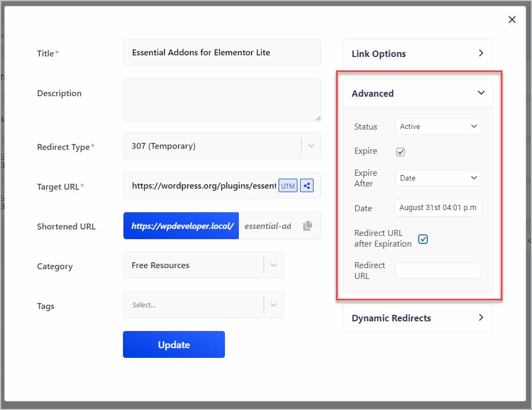Image resolution: width=532 pixels, height=410 pixels.
Task: Uncheck the Expire checkbox
Action: [x=400, y=152]
